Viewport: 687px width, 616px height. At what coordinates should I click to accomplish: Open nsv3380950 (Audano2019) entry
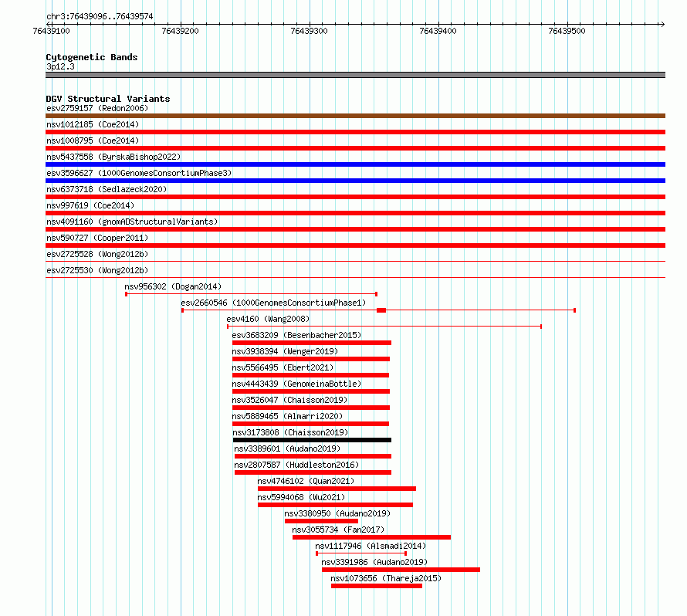[x=337, y=513]
